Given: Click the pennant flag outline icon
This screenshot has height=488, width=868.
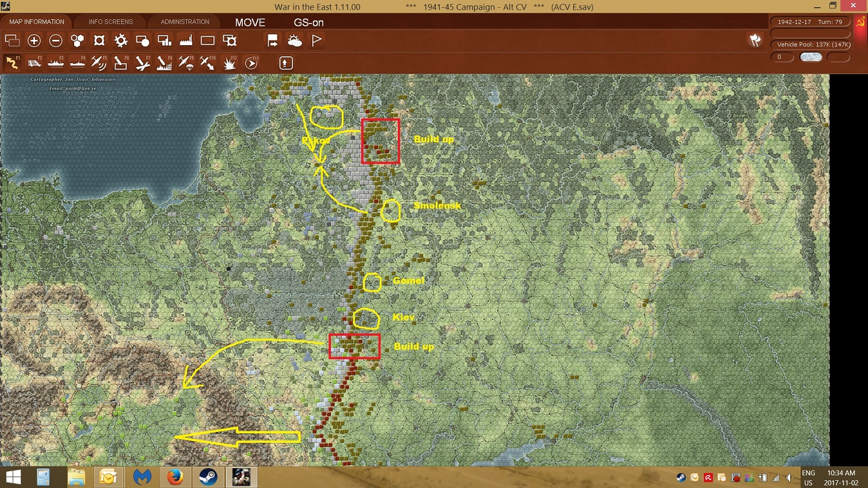Looking at the screenshot, I should [x=316, y=41].
